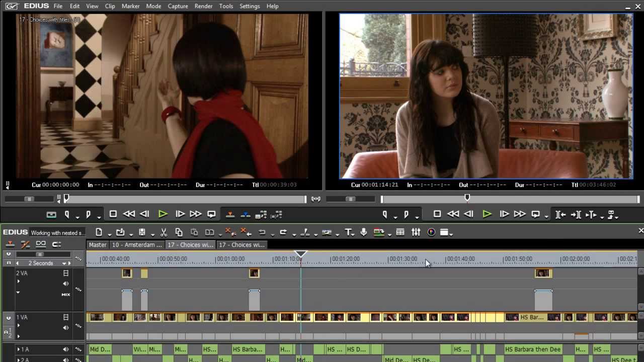Switch to the 10 - Amsterdam sequence tab

137,245
